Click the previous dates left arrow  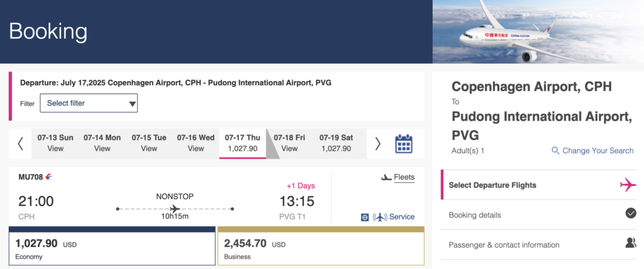click(21, 144)
